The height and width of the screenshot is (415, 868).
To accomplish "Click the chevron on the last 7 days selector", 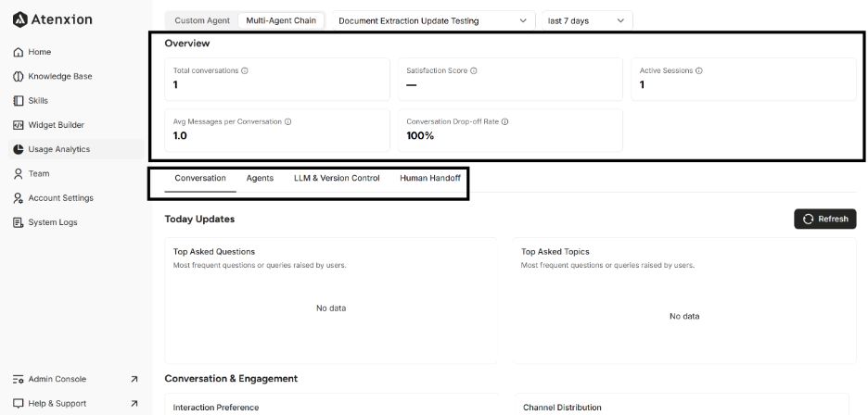I will [620, 20].
